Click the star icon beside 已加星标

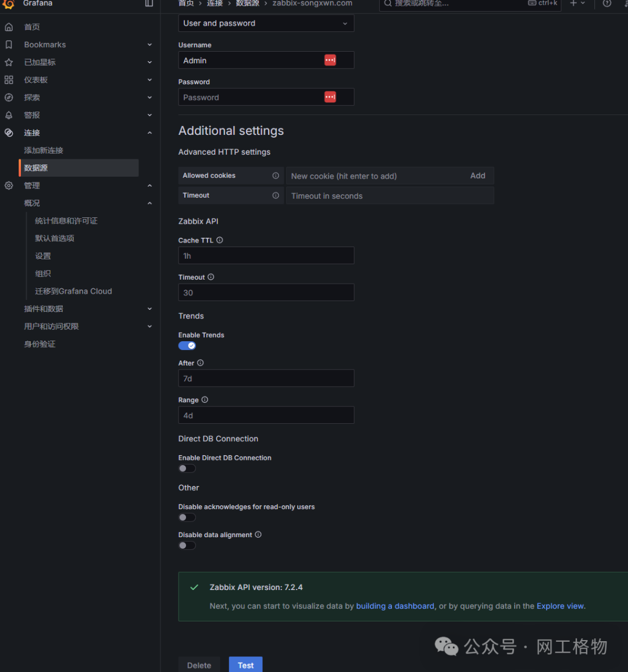(9, 63)
